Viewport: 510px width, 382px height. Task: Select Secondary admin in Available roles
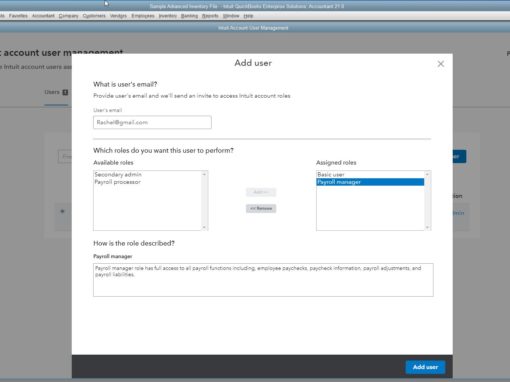coord(118,174)
